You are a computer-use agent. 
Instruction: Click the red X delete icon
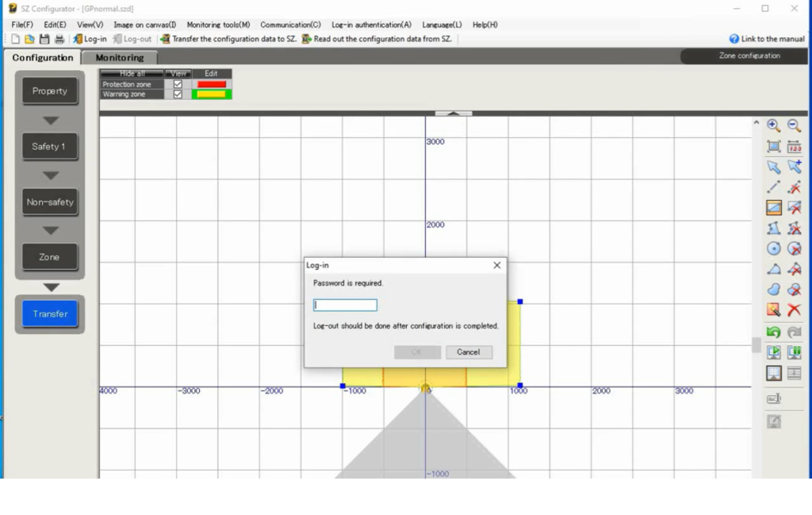pyautogui.click(x=794, y=309)
